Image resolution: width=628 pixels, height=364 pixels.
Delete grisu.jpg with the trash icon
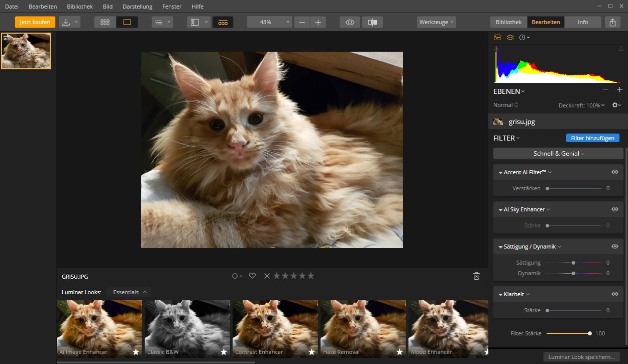pos(476,276)
